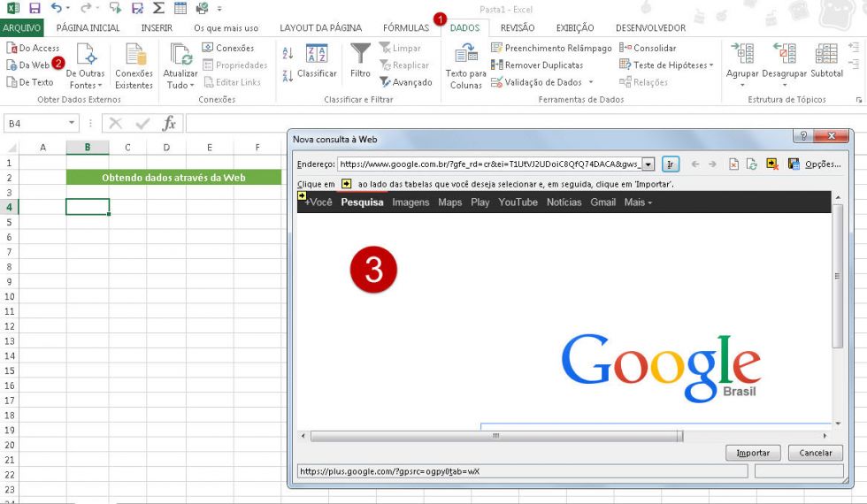
Task: Click the vertical scrollbar thumb in web dialog
Action: pos(837,276)
